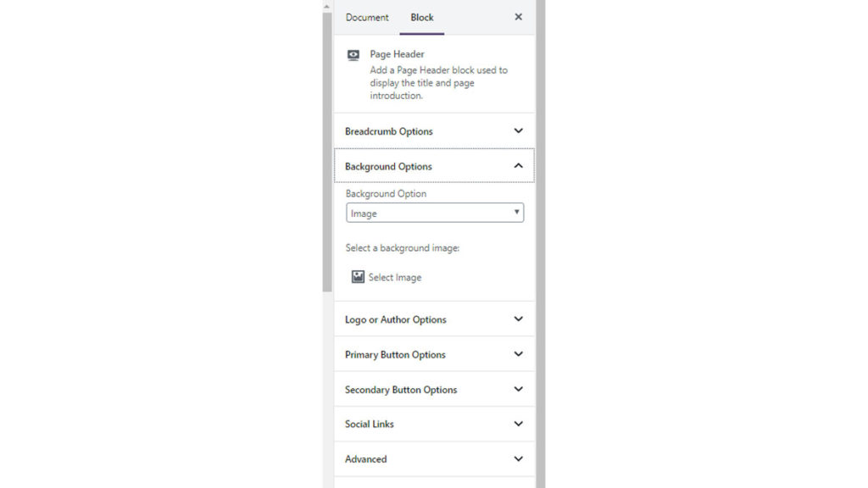The image size is (868, 488).
Task: Expand the Advanced section chevron
Action: tap(519, 459)
